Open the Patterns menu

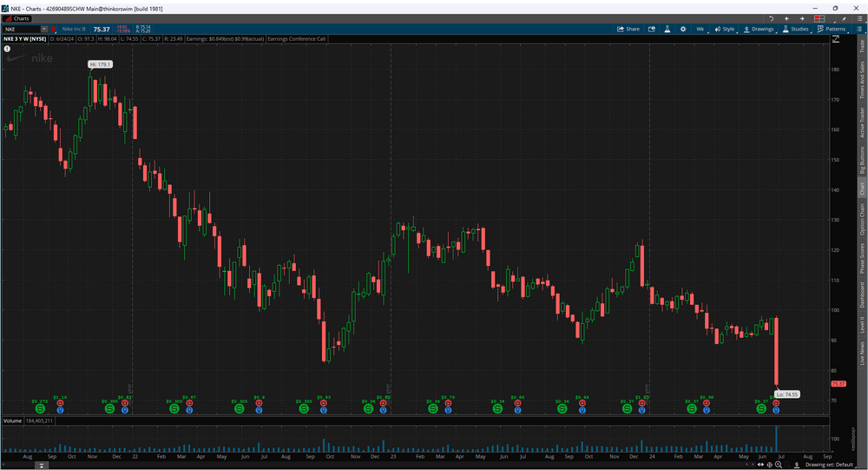click(832, 29)
